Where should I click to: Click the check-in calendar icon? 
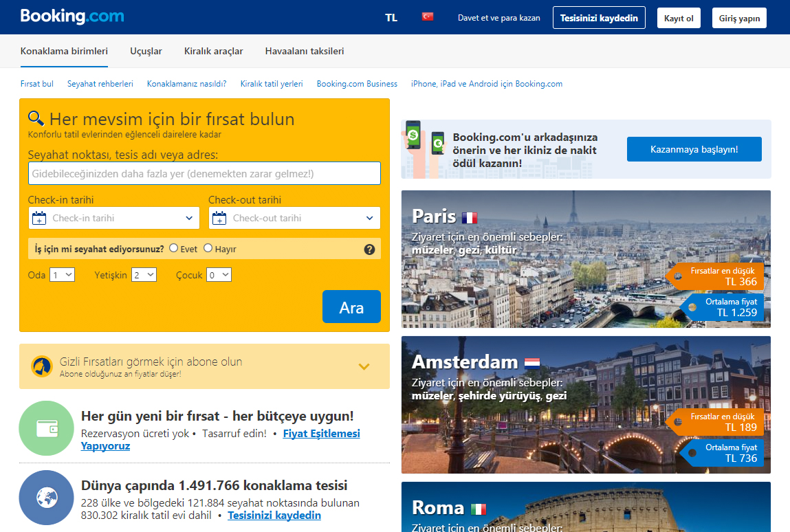[39, 218]
